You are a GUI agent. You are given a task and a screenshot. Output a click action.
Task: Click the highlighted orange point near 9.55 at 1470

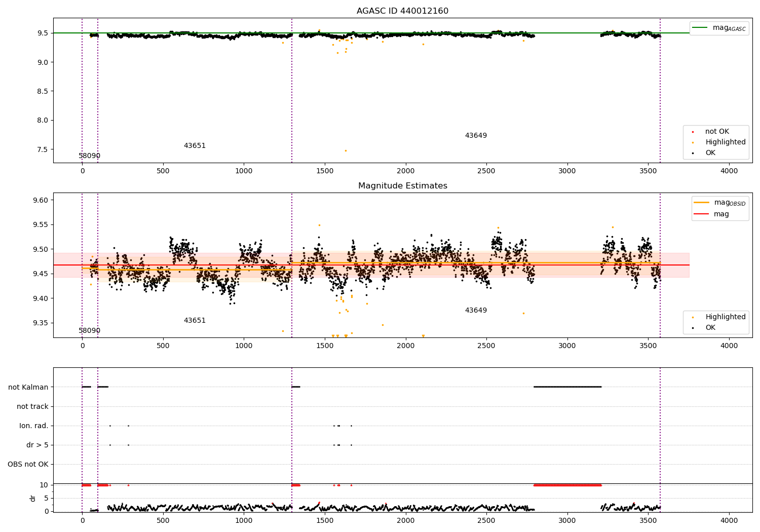pyautogui.click(x=319, y=225)
